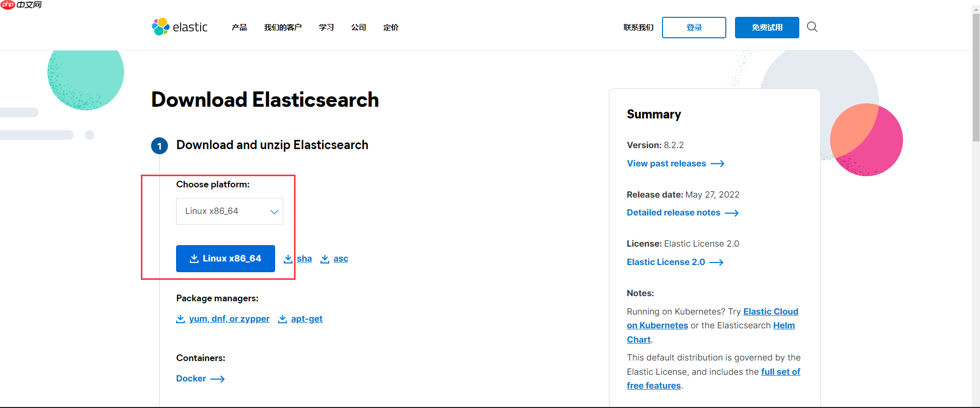Open the 我们的客户 menu
Viewport: 980px width, 408px height.
283,28
